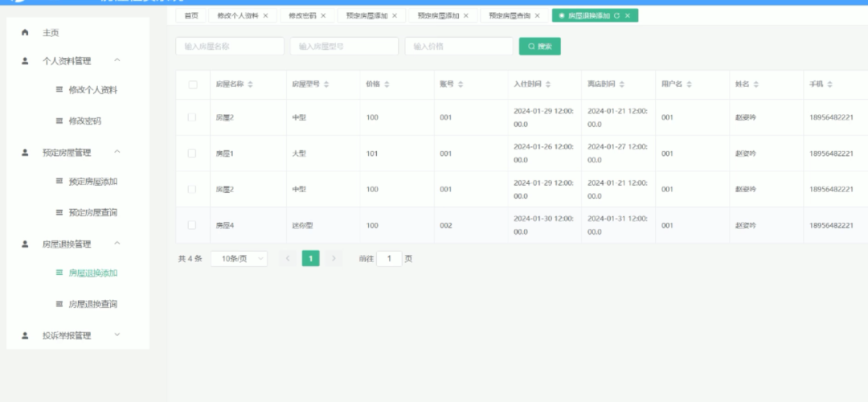Screen dimensions: 868x402
Task: Click the home icon beside 主页
Action: (25, 33)
